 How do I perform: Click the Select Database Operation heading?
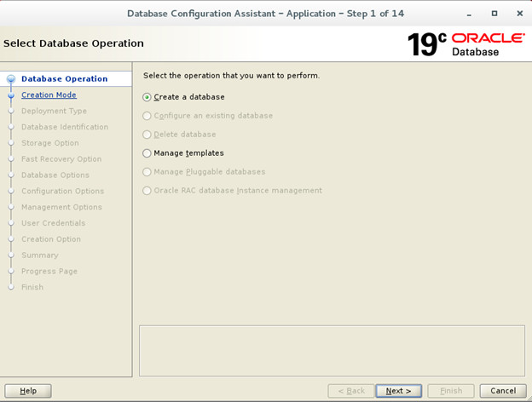tap(73, 43)
